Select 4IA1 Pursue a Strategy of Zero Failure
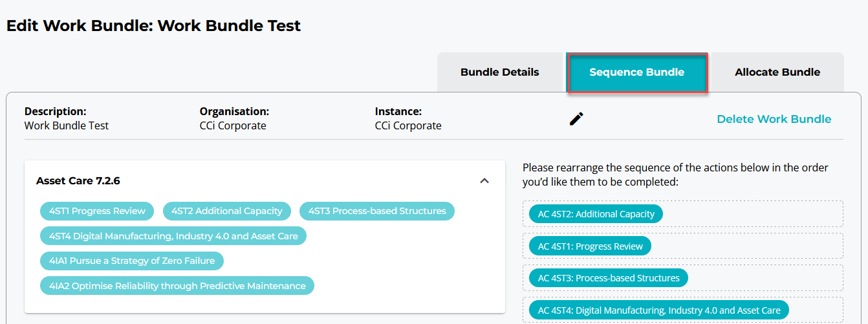The image size is (868, 324). click(x=132, y=261)
